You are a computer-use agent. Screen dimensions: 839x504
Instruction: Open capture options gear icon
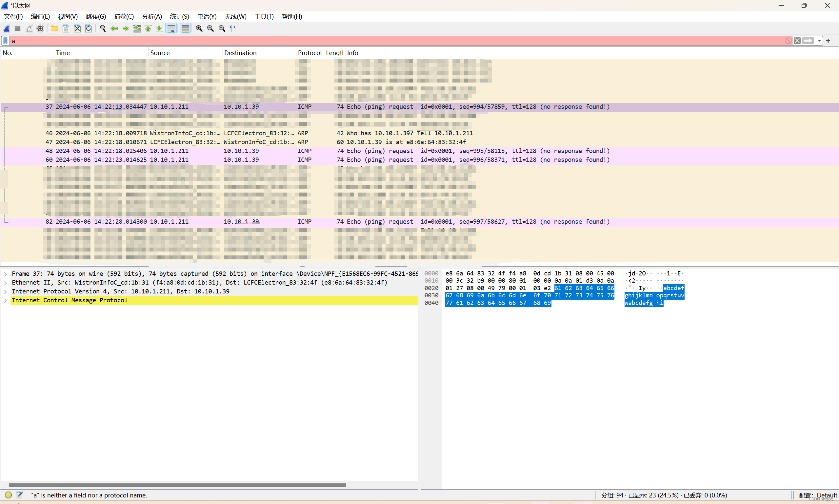pos(40,28)
